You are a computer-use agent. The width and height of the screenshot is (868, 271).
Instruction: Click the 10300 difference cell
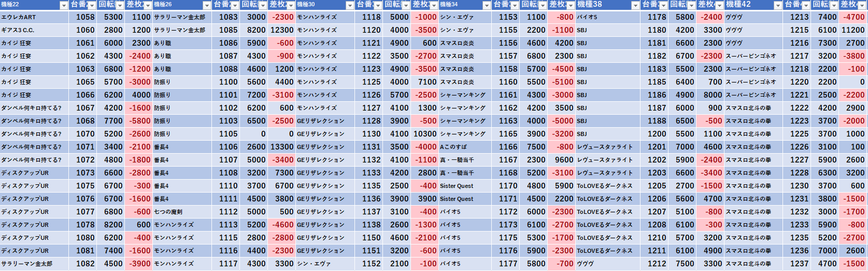click(425, 134)
